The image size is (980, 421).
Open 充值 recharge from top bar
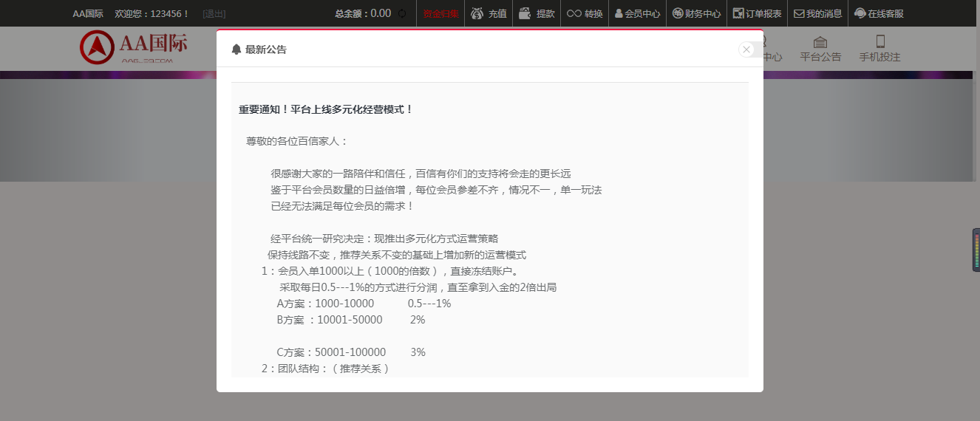click(x=489, y=13)
